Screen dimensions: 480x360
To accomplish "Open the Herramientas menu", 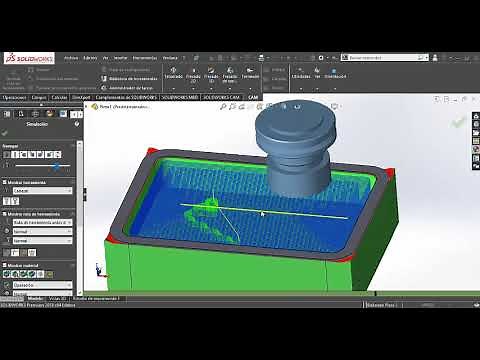I will pyautogui.click(x=145, y=58).
